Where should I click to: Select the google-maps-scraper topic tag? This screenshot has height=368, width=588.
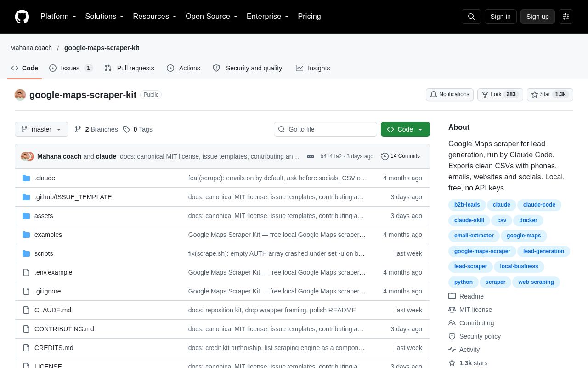pos(482,251)
